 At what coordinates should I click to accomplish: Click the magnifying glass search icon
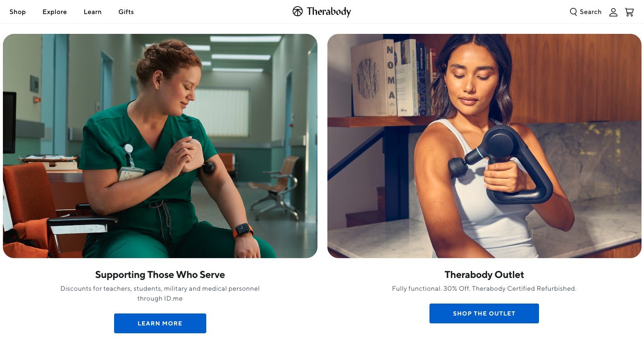573,12
